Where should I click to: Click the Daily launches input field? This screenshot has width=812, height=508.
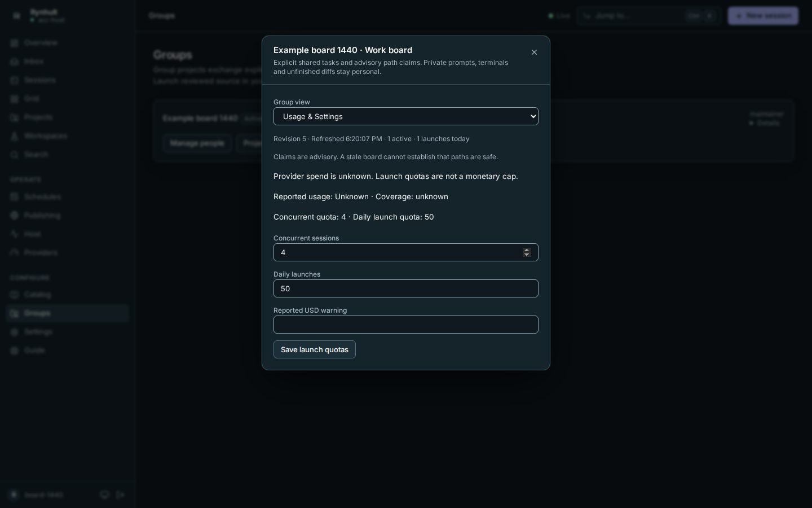tap(406, 288)
